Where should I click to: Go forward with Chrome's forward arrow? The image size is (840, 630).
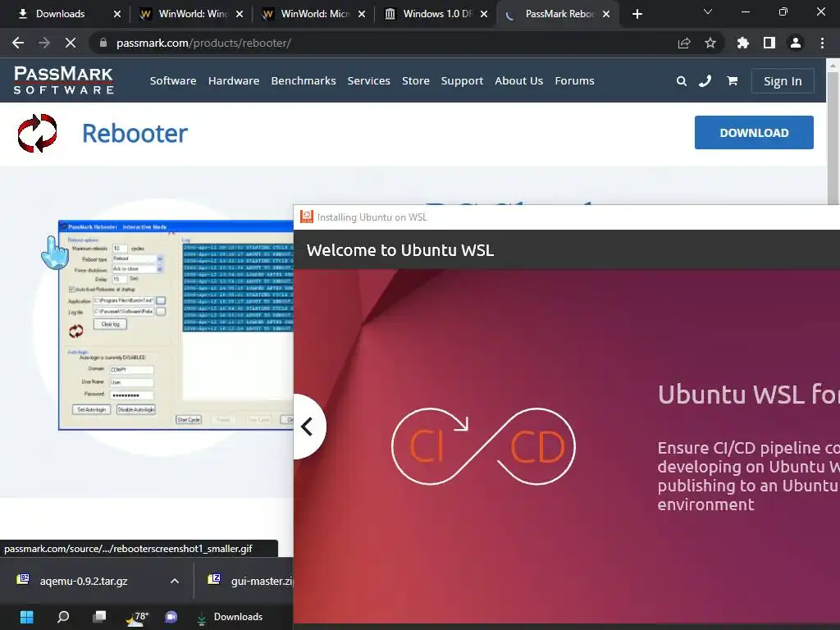point(44,43)
